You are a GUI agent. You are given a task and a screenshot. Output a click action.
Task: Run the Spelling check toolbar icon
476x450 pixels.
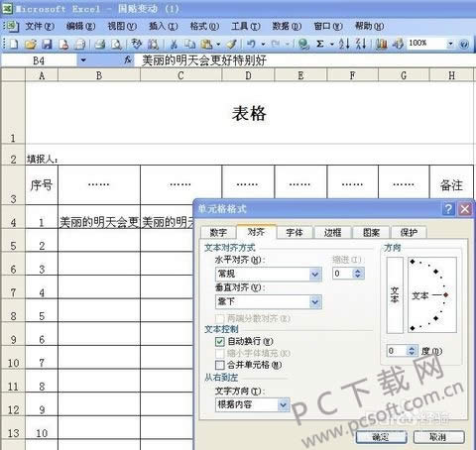pos(136,44)
